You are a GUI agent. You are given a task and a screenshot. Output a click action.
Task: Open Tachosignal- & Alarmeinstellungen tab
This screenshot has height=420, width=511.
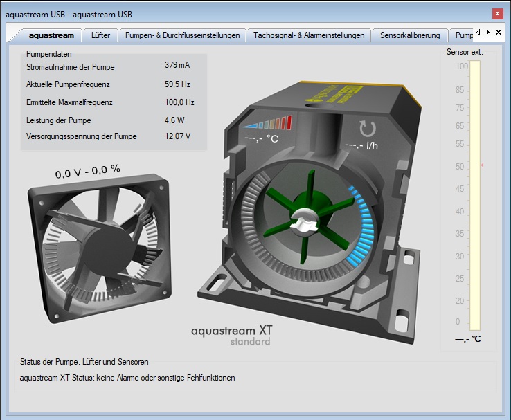tap(309, 35)
